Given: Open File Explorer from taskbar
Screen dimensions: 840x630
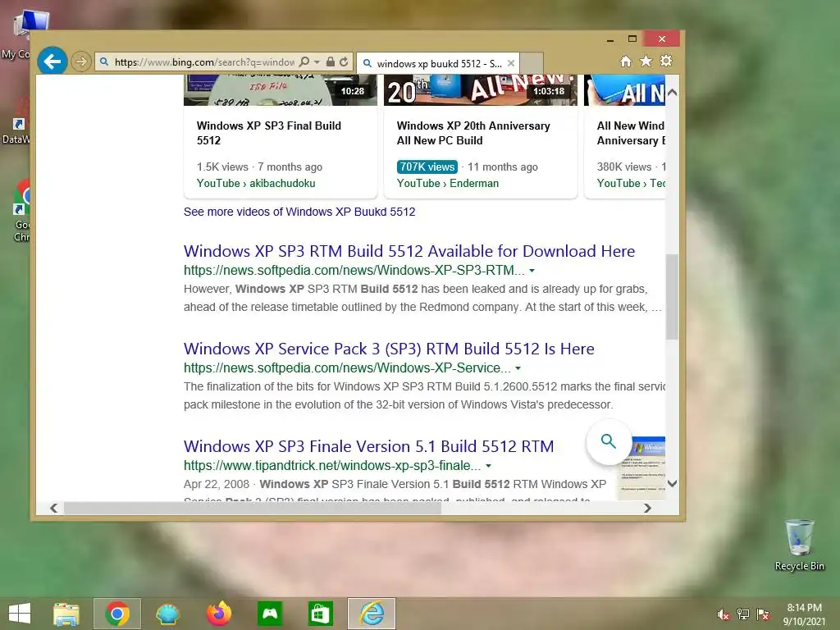Looking at the screenshot, I should tap(66, 614).
